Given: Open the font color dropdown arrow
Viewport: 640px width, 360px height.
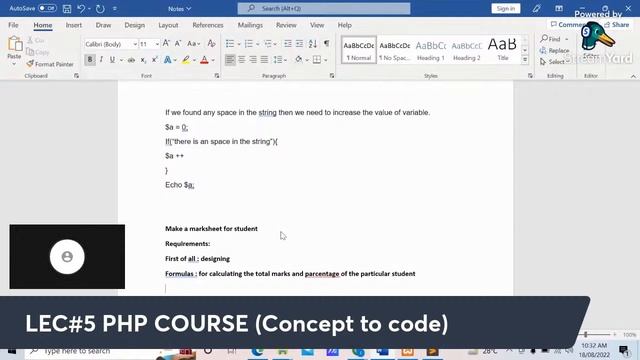Looking at the screenshot, I should click(x=213, y=60).
